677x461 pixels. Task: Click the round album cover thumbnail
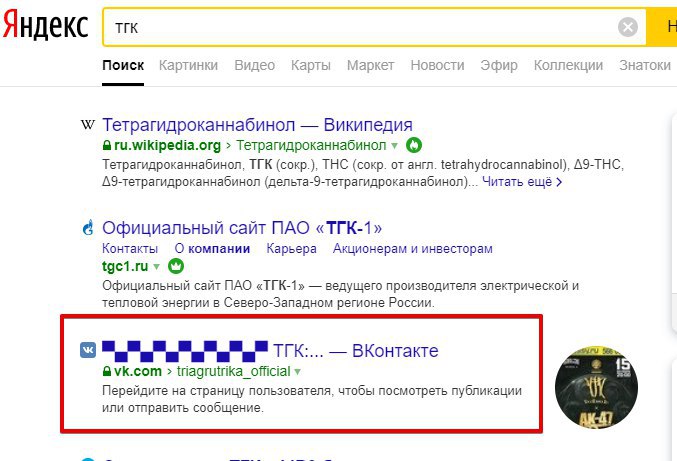click(x=596, y=387)
